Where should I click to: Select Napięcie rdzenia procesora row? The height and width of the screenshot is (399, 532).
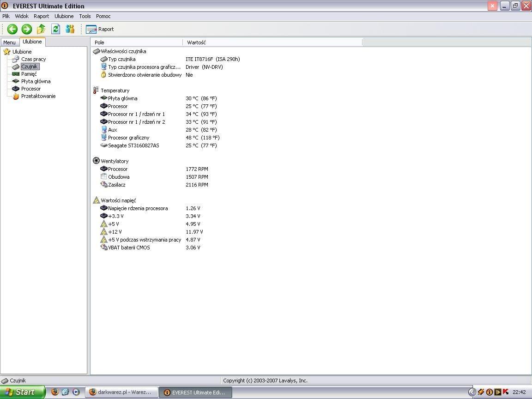coord(150,208)
